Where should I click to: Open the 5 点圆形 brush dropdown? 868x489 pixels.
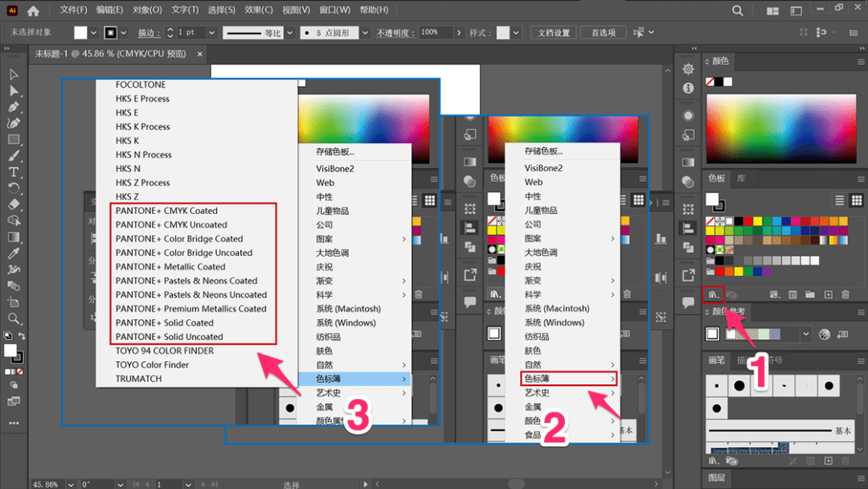(x=365, y=33)
